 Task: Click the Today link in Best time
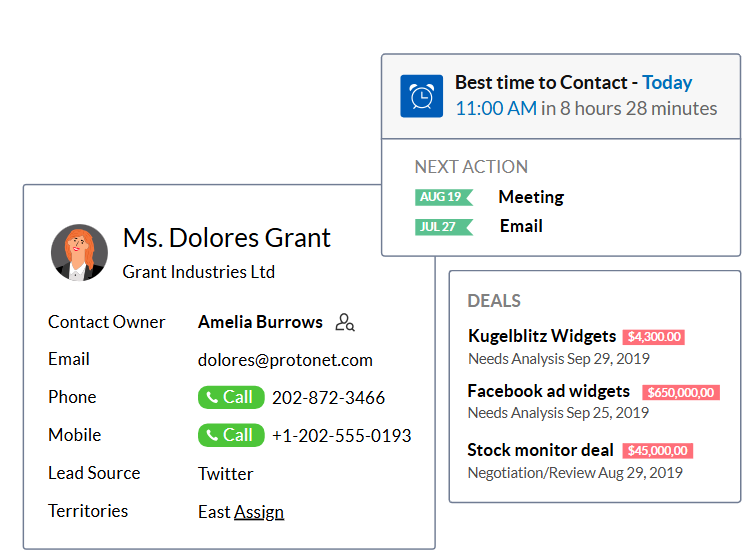click(x=667, y=83)
